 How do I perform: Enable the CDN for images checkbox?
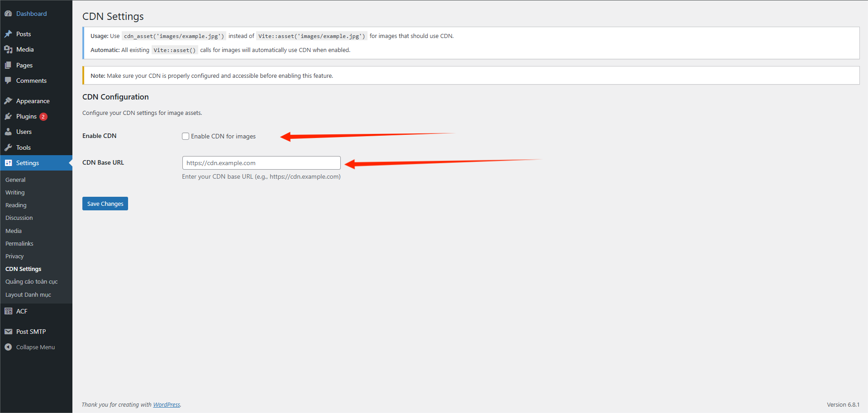point(186,136)
